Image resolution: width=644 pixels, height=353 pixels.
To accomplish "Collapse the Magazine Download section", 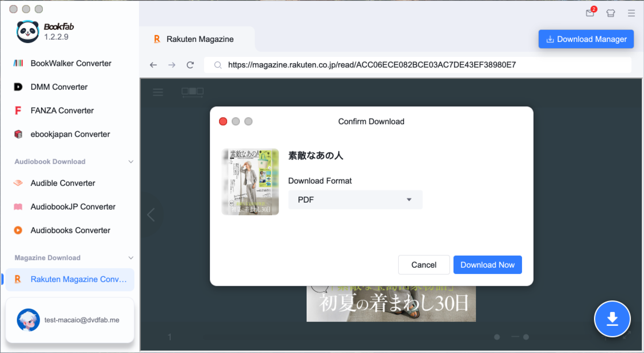I will click(131, 258).
